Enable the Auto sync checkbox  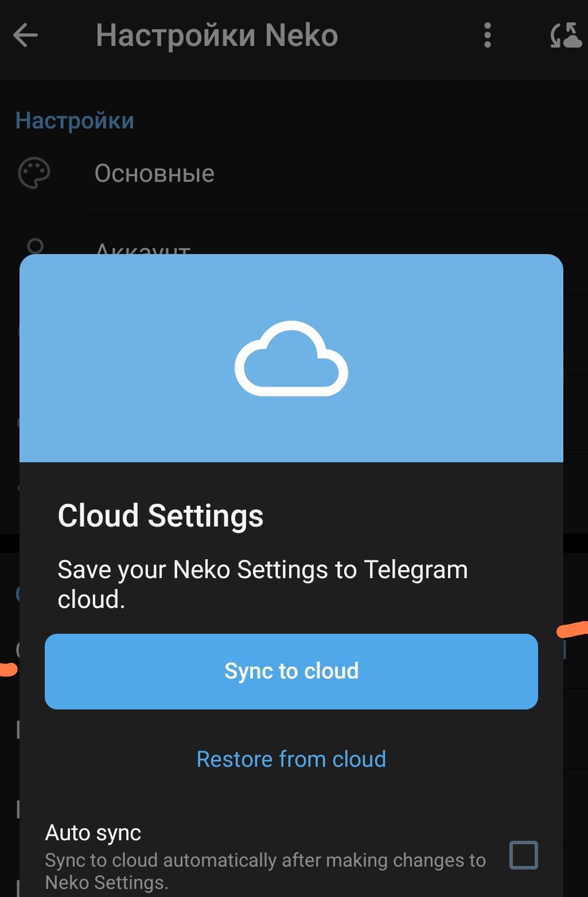tap(523, 855)
